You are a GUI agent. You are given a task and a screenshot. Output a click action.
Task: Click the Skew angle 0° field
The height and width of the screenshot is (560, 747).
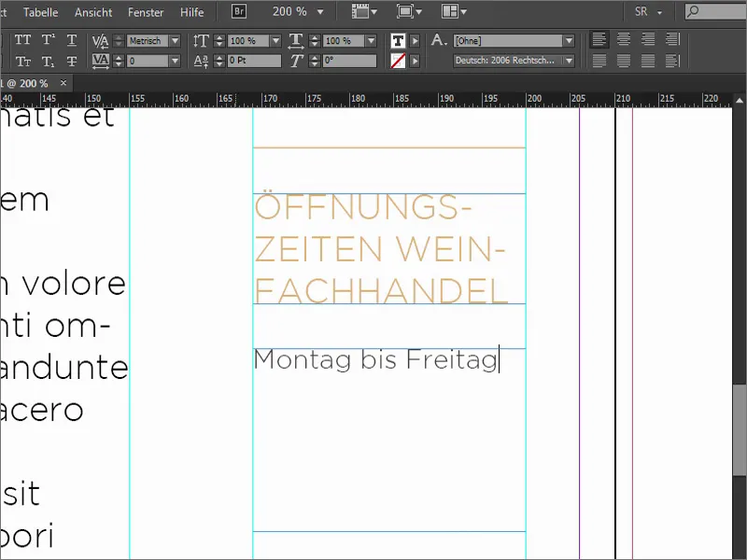(349, 61)
